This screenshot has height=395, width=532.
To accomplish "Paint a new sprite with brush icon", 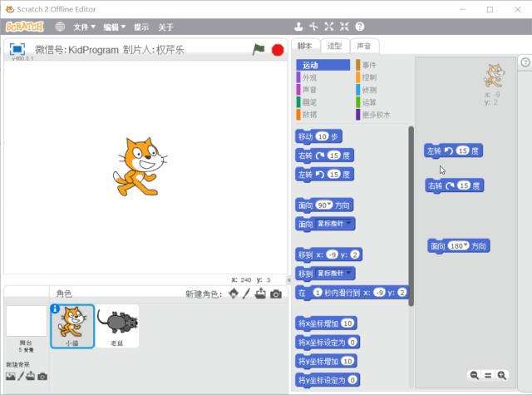I will pos(246,294).
